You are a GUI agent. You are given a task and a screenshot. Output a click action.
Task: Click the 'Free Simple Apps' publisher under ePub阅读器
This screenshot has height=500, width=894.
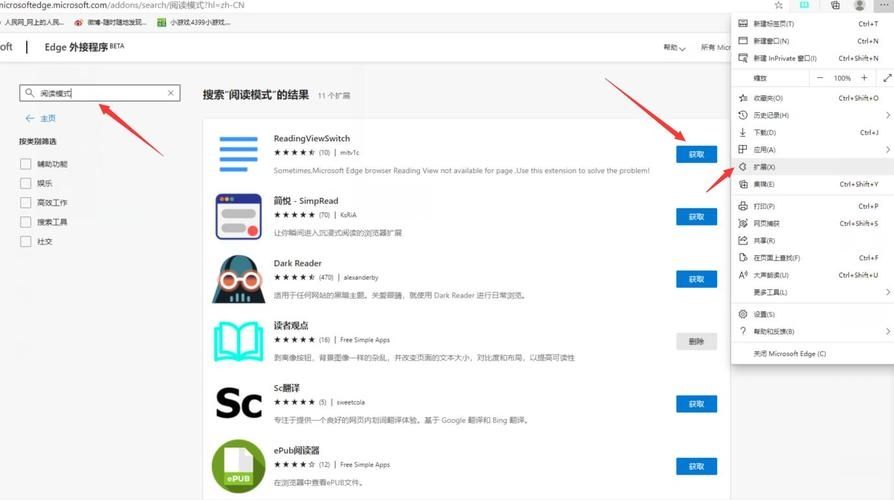pyautogui.click(x=365, y=465)
